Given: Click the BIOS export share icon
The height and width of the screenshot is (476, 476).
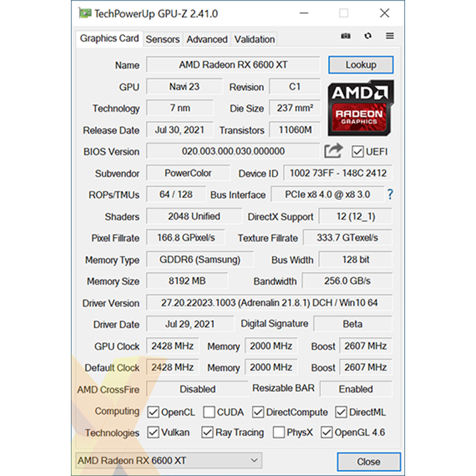Looking at the screenshot, I should [334, 151].
